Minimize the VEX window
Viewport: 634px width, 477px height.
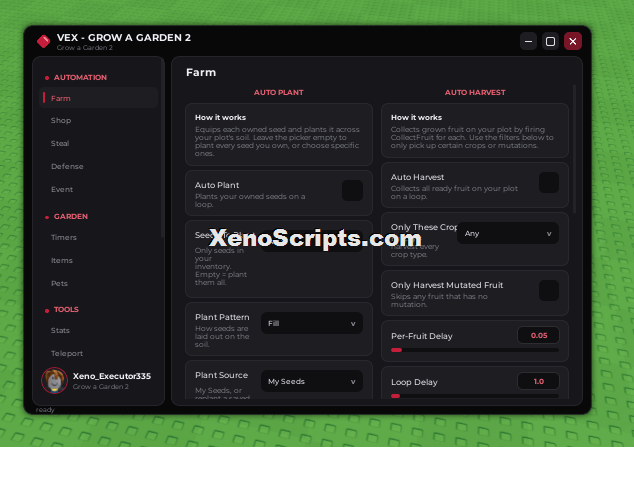pyautogui.click(x=528, y=41)
